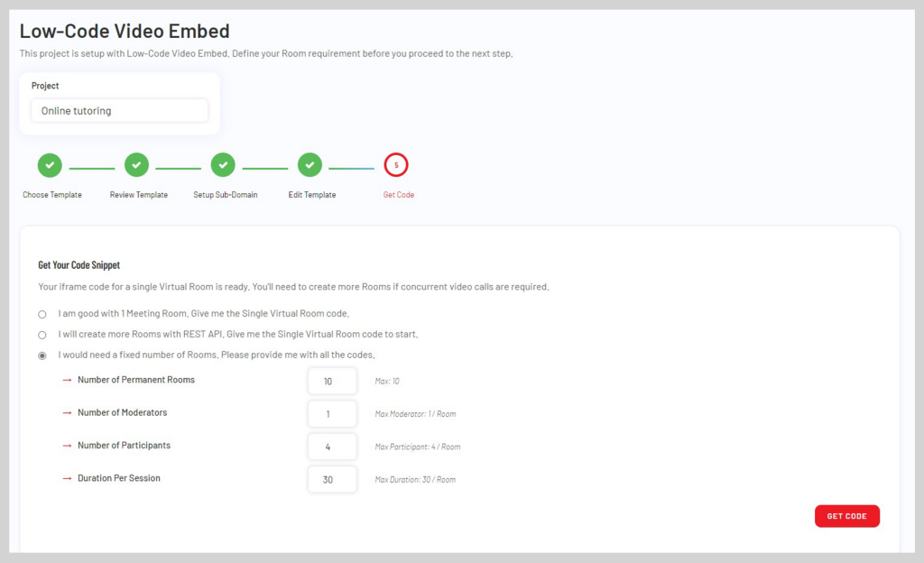Click the Number of Participants input box

[x=332, y=447]
